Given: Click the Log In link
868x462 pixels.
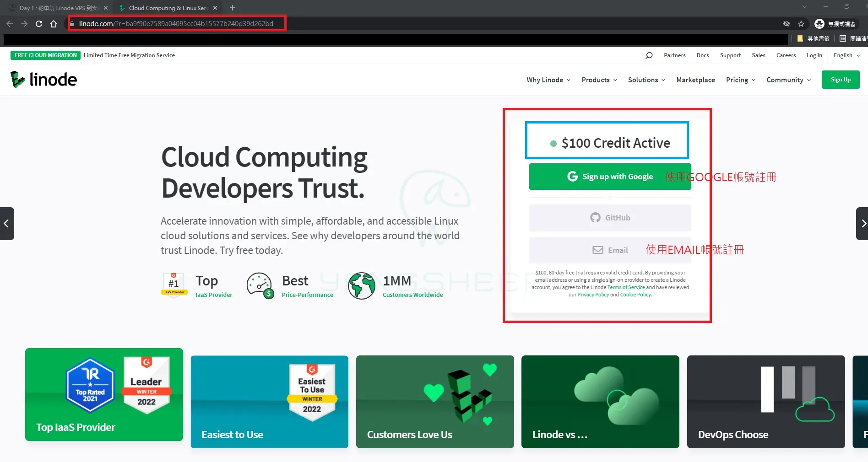Looking at the screenshot, I should click(x=814, y=55).
